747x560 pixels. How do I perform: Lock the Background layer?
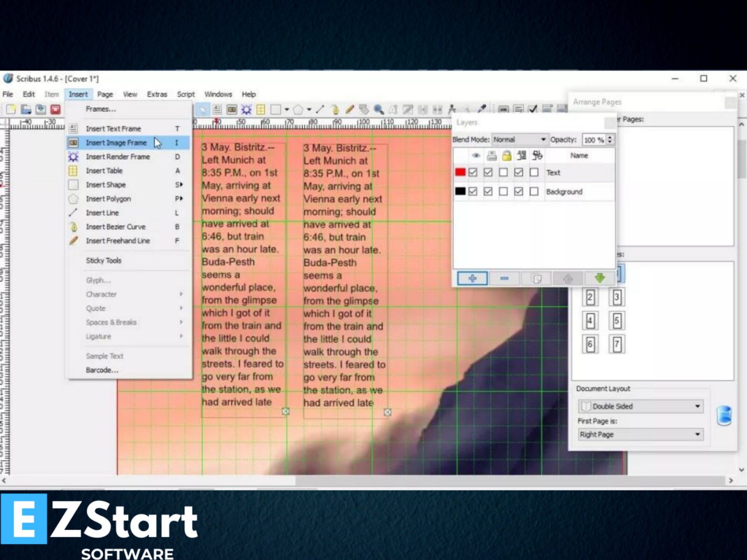[504, 191]
